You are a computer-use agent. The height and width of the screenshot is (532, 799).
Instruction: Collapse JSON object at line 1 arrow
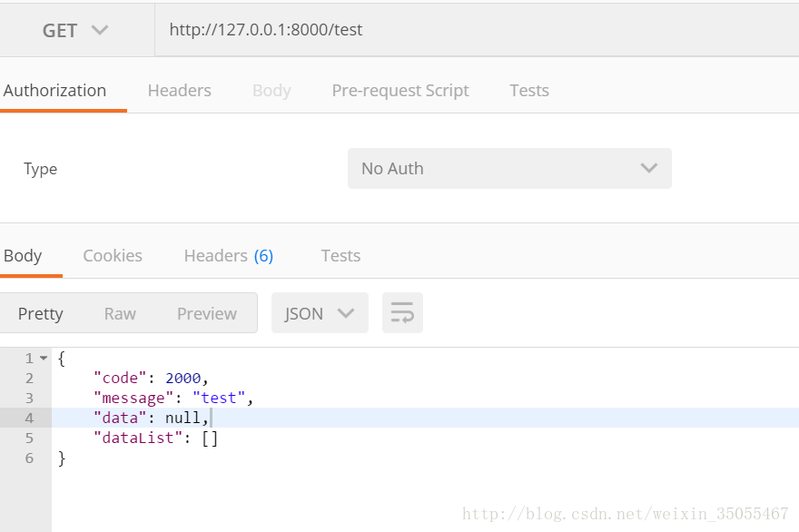click(44, 359)
